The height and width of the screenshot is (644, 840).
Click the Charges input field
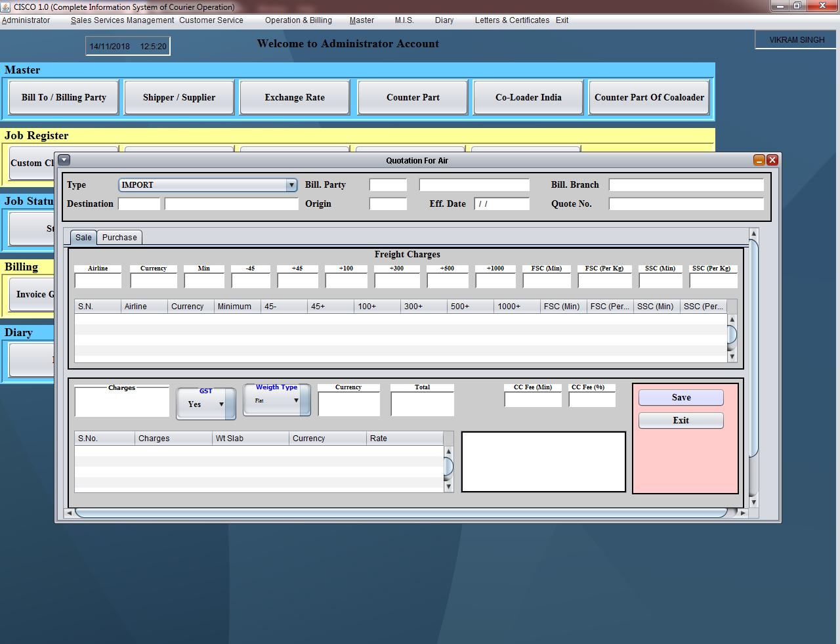pos(122,404)
